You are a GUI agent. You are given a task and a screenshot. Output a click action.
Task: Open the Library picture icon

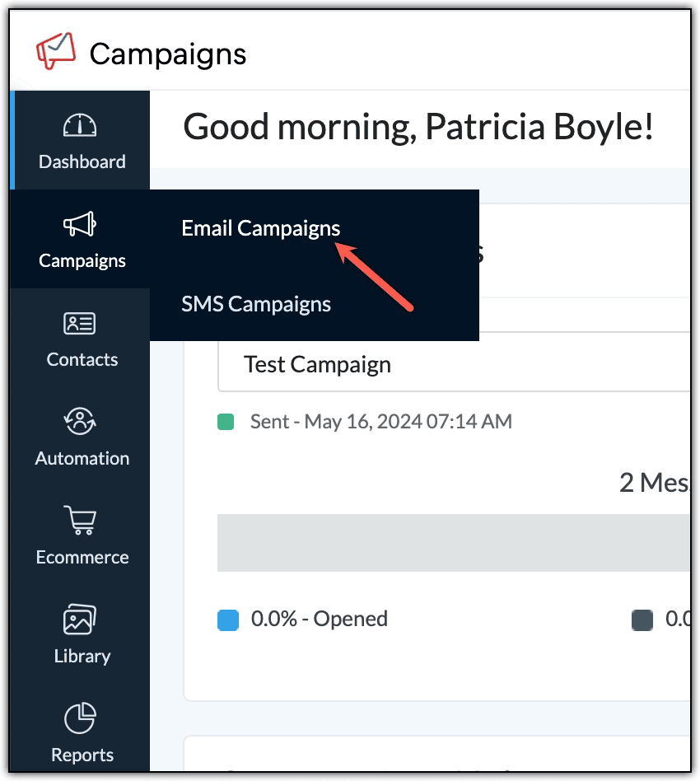(x=82, y=620)
